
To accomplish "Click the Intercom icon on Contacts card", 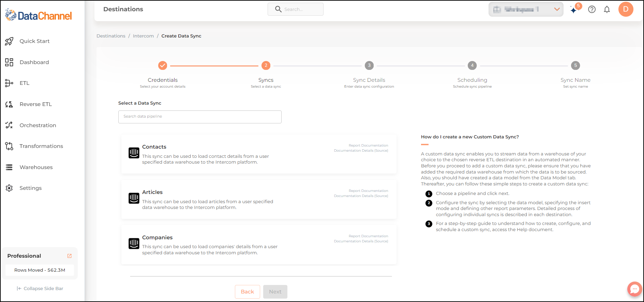I will [134, 153].
